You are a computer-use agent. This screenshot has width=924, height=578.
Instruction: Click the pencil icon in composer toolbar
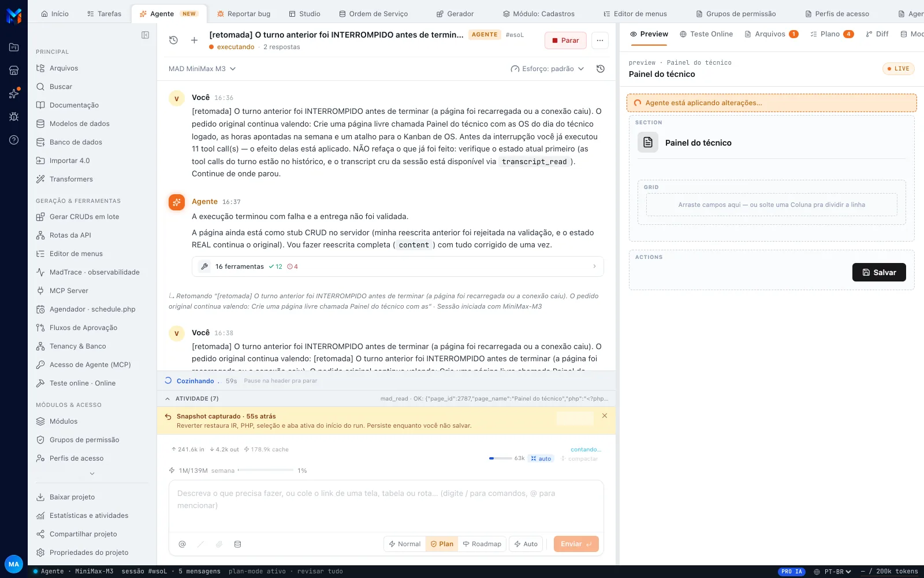pos(200,544)
